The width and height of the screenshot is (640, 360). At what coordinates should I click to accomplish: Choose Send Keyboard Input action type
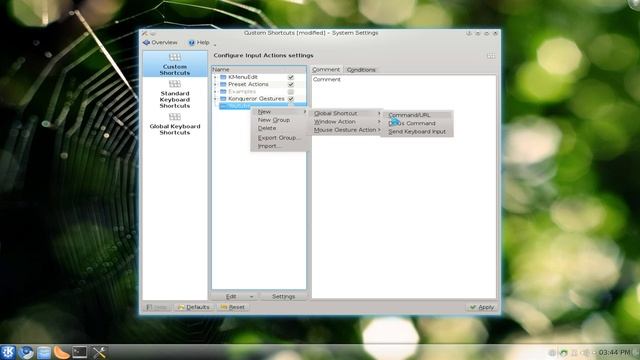pyautogui.click(x=417, y=132)
